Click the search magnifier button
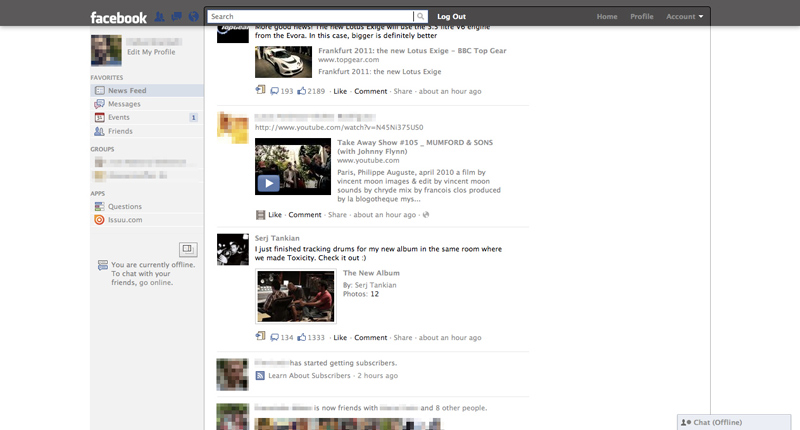800x430 pixels. 420,16
